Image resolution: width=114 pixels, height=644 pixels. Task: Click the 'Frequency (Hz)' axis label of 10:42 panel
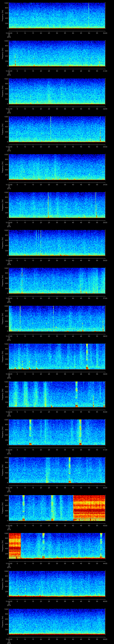3,508
